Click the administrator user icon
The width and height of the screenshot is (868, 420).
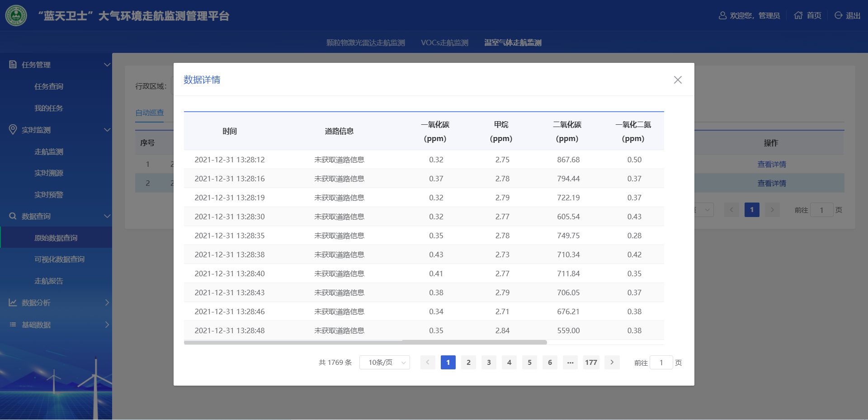[722, 15]
